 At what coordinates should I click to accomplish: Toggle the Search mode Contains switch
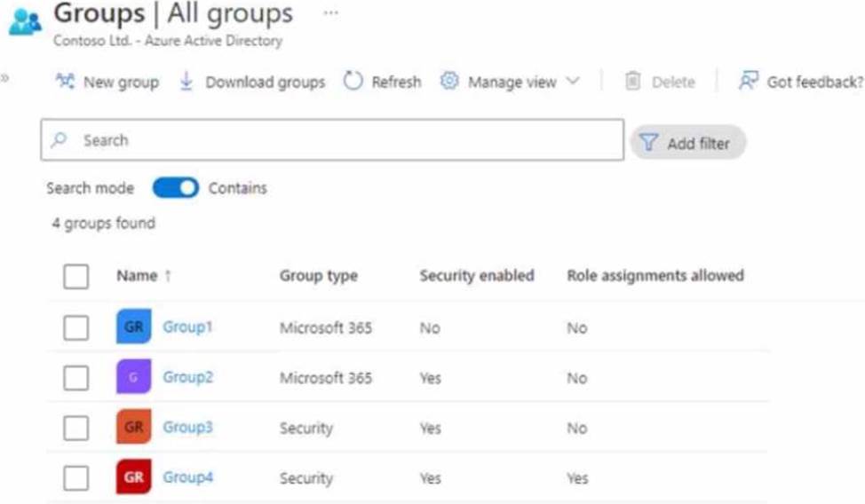[x=176, y=188]
